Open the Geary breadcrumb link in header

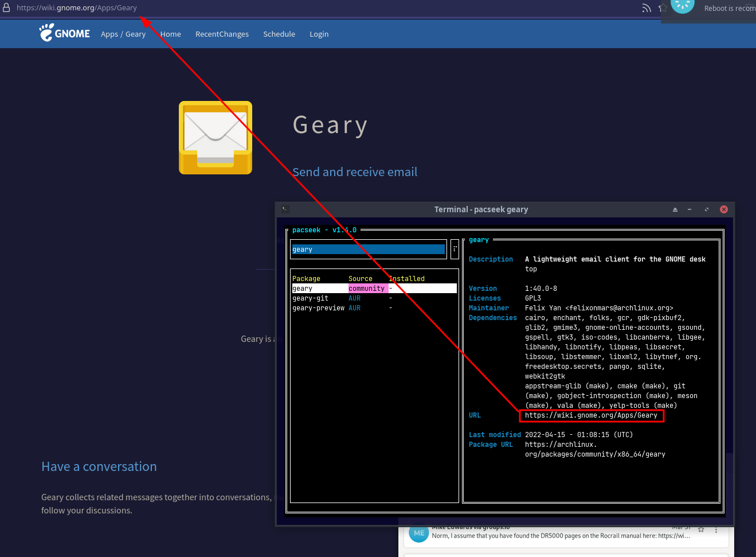[x=136, y=34]
